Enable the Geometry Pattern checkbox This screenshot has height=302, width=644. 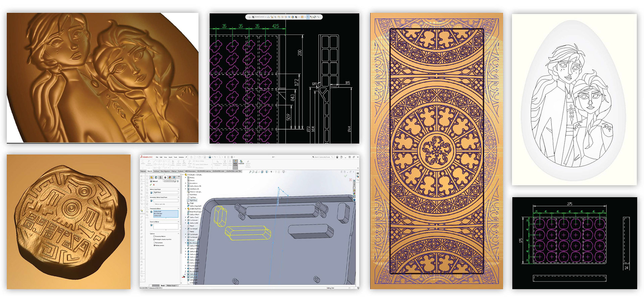(x=154, y=236)
